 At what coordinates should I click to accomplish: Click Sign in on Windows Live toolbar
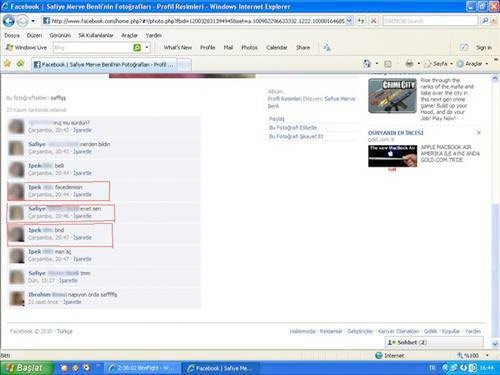coord(484,48)
